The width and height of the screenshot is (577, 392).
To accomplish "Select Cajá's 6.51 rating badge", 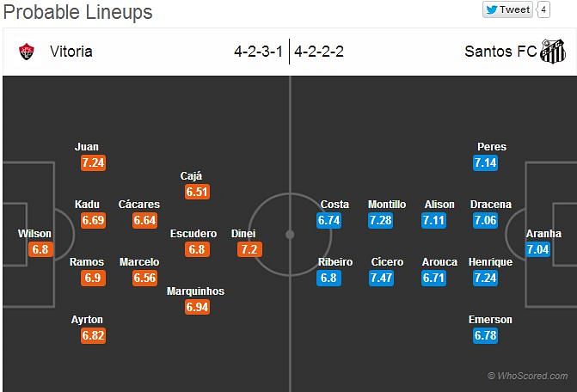I will click(197, 192).
